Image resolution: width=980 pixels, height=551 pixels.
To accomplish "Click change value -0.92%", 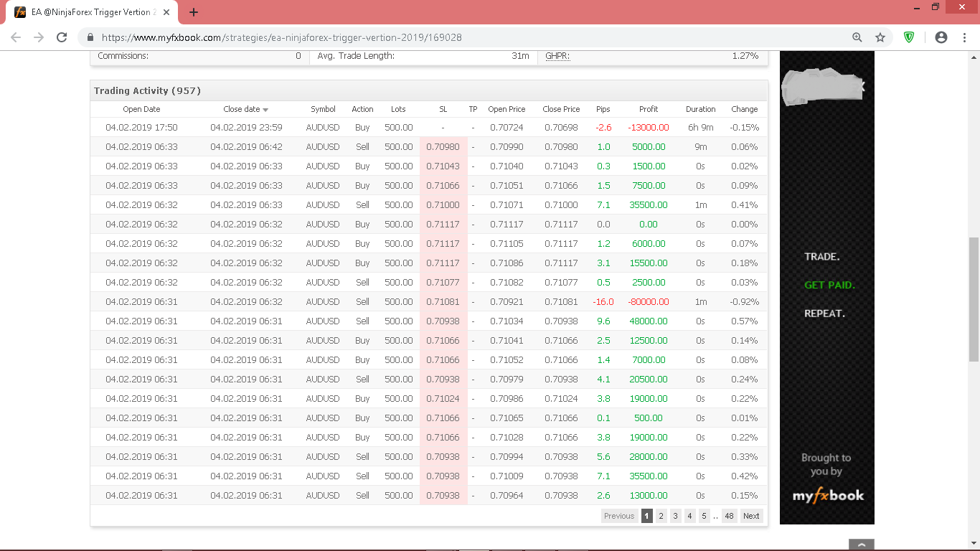I will [x=744, y=302].
